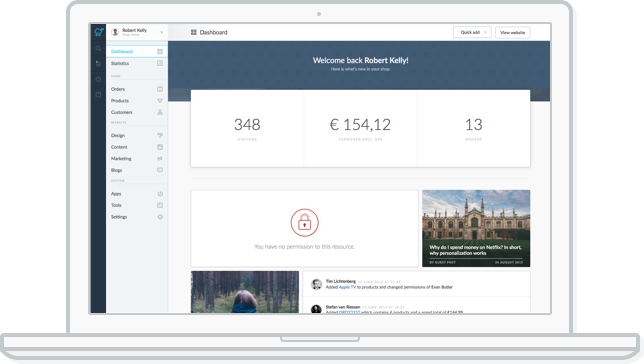Viewport: 644px width, 364px height.
Task: Open the Tools menu item
Action: point(137,205)
